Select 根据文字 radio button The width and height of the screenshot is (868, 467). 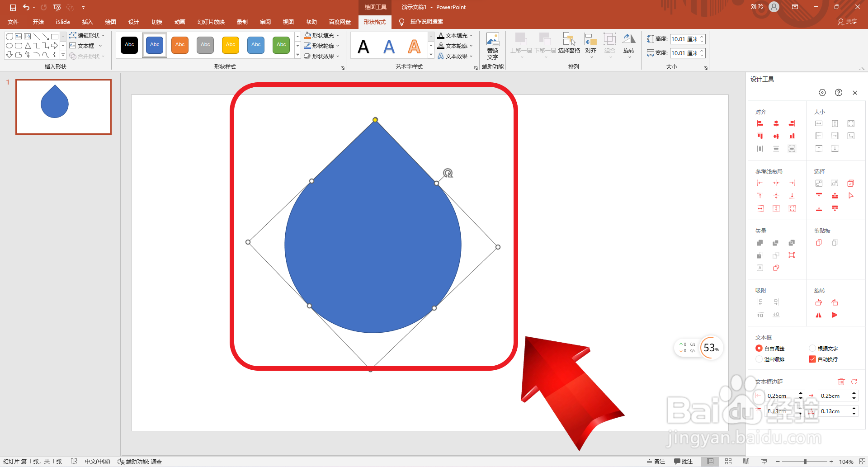coord(812,348)
